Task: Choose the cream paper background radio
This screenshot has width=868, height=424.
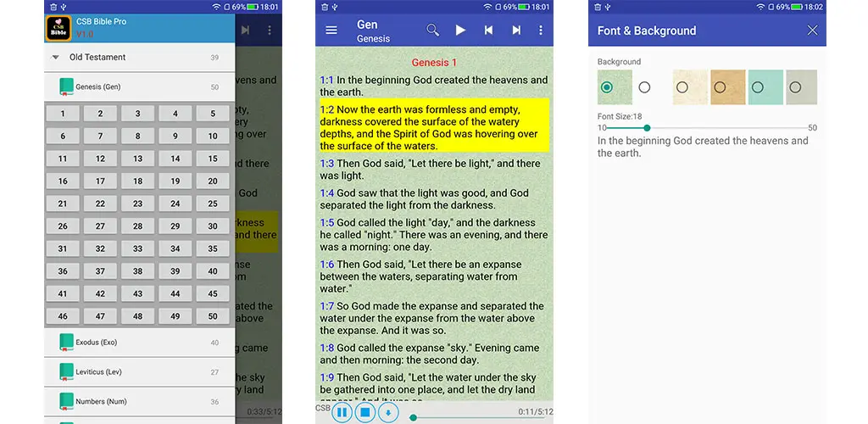Action: tap(682, 86)
